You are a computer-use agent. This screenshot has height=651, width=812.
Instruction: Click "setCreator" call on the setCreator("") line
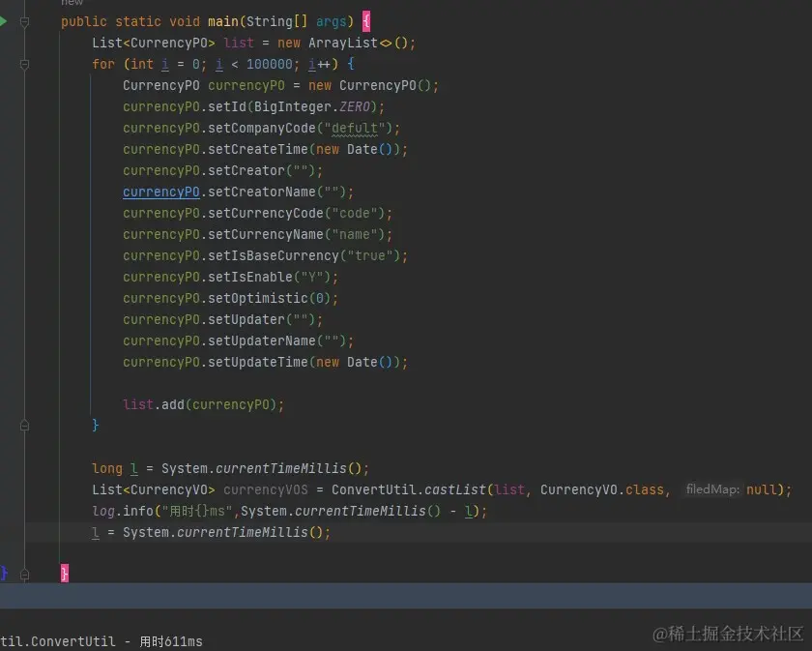coord(246,170)
